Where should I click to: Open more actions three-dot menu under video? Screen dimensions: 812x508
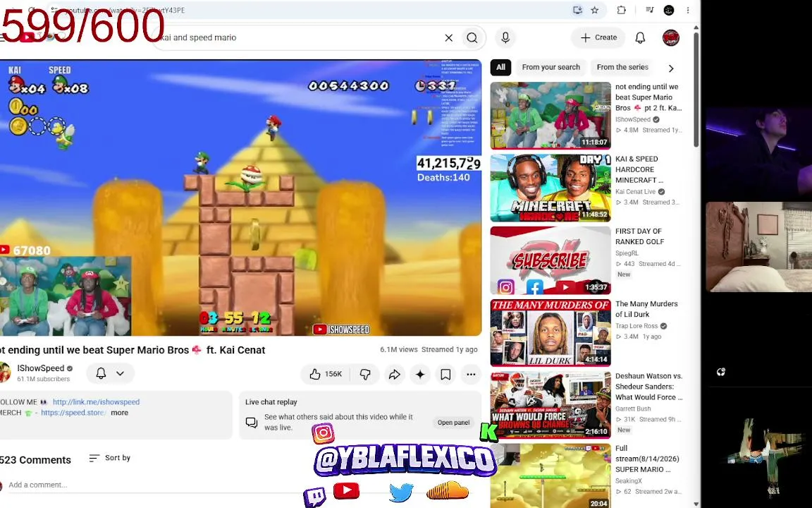(471, 374)
